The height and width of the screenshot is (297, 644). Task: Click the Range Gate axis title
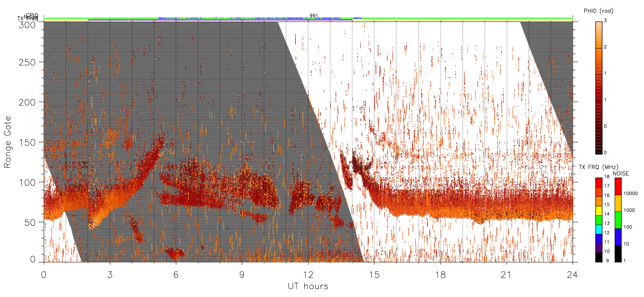click(8, 142)
